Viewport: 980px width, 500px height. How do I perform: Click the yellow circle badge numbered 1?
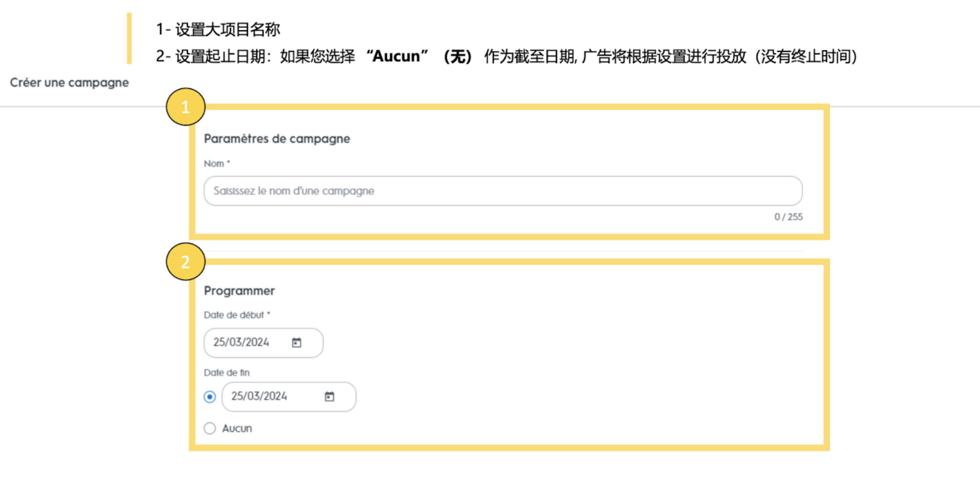(x=186, y=107)
